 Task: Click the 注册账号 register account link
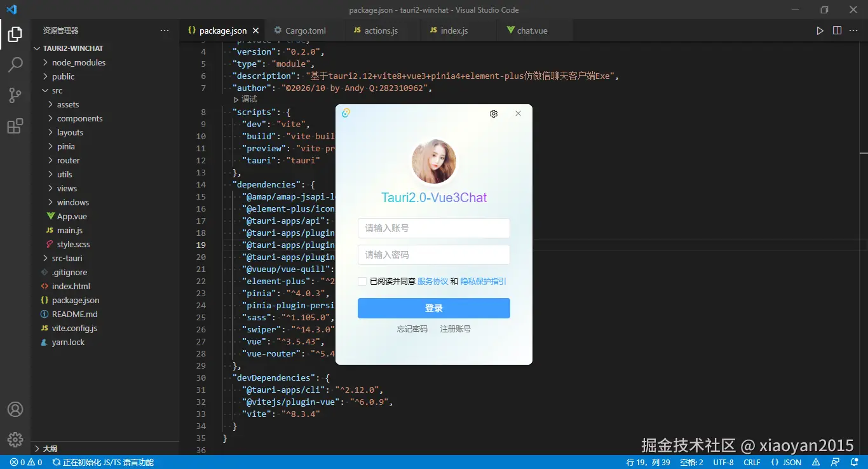click(456, 329)
